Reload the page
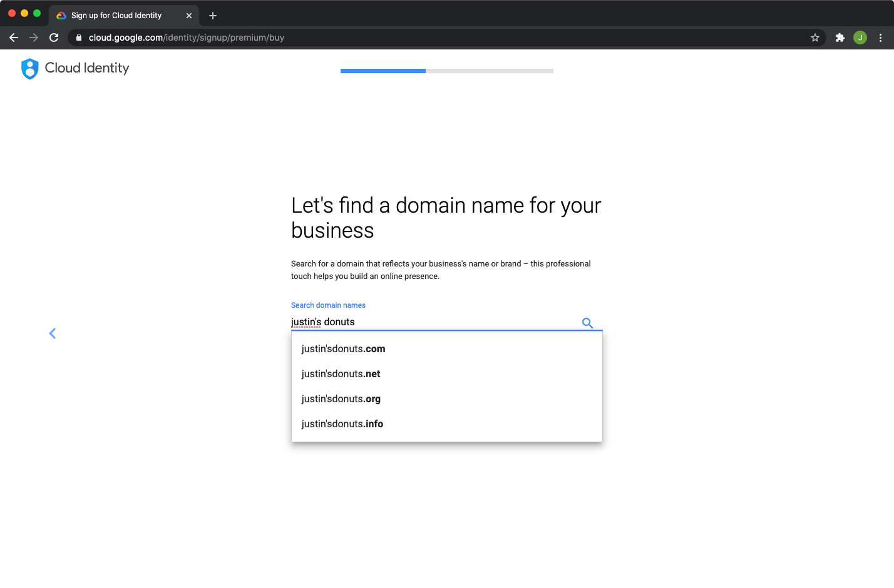Image resolution: width=894 pixels, height=588 pixels. pyautogui.click(x=54, y=38)
